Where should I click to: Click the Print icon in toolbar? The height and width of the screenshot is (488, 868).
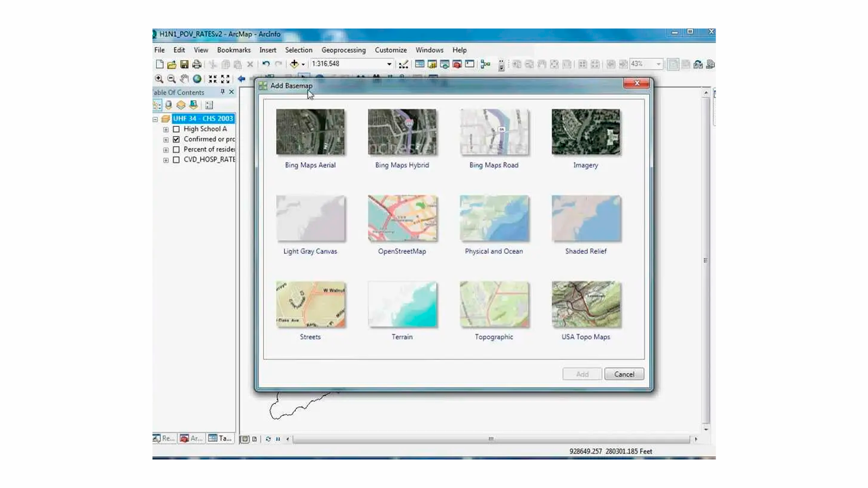[x=197, y=64]
